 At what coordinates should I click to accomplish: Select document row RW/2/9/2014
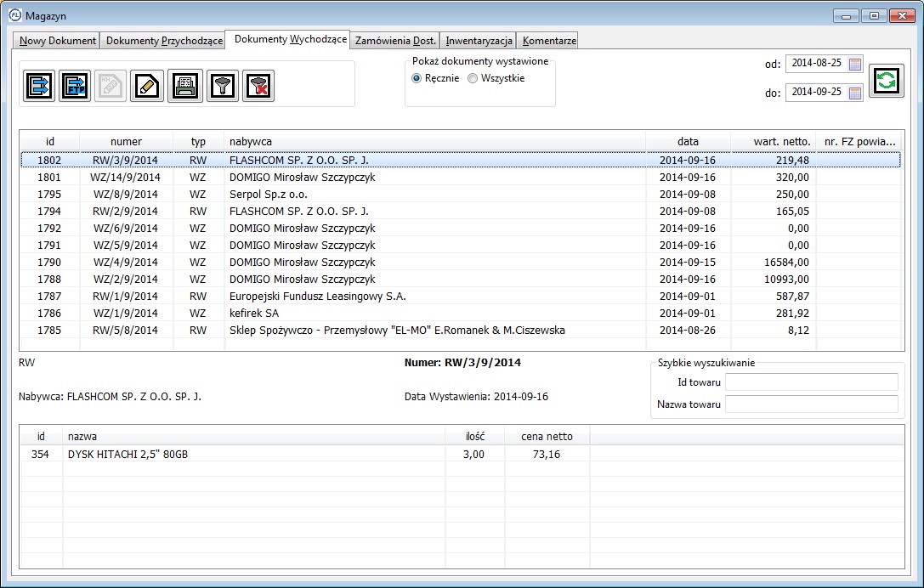(x=460, y=212)
